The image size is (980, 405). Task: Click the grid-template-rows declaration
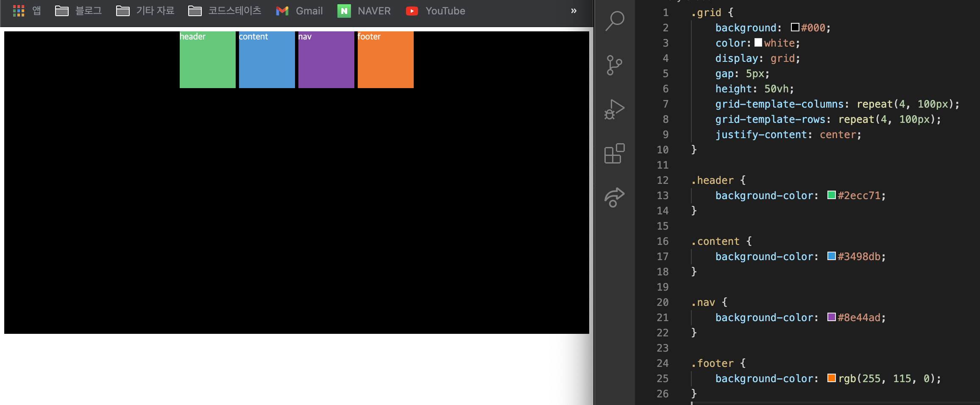pos(828,119)
